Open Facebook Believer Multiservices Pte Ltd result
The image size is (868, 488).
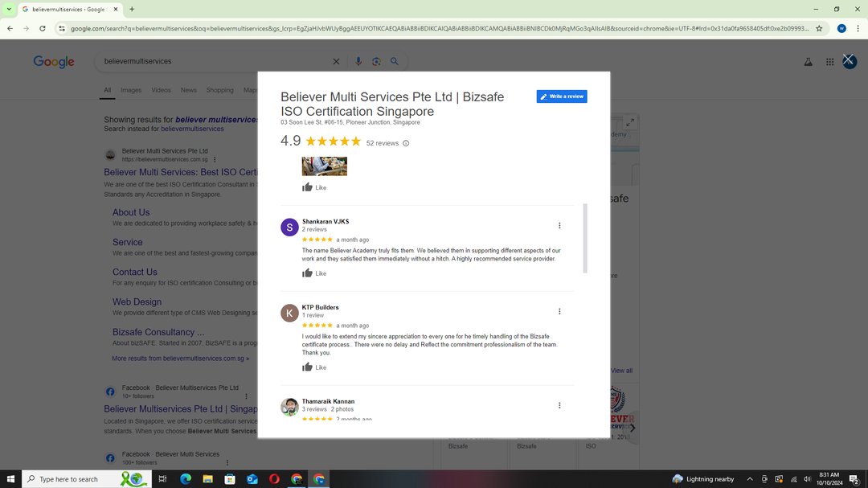point(181,408)
